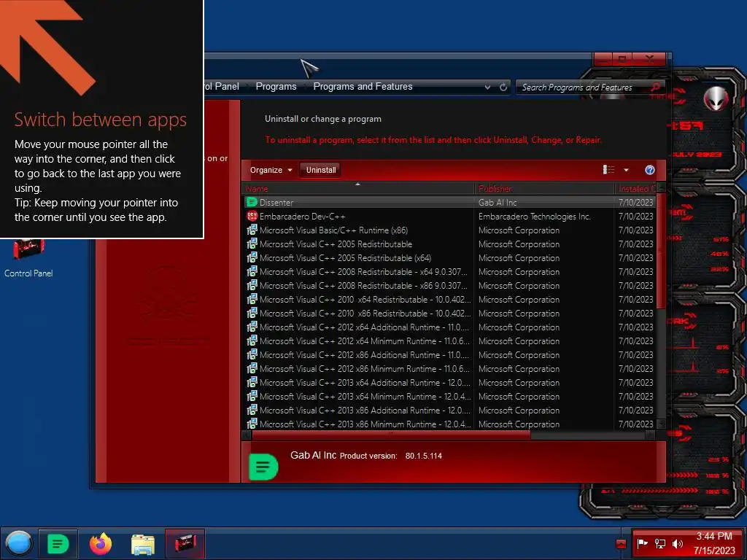The image size is (747, 560).
Task: Select Visual C++ 2012 x86 Additional Runtime
Action: [x=449, y=354]
